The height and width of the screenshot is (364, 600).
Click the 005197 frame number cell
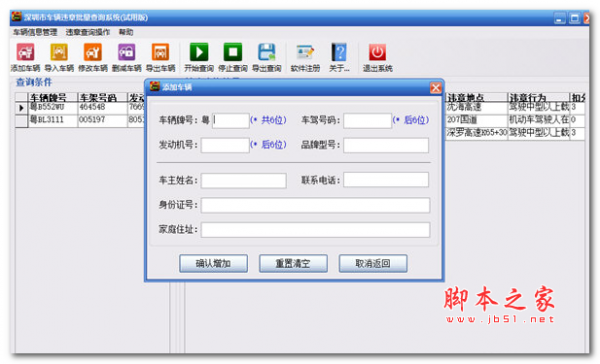[x=102, y=121]
